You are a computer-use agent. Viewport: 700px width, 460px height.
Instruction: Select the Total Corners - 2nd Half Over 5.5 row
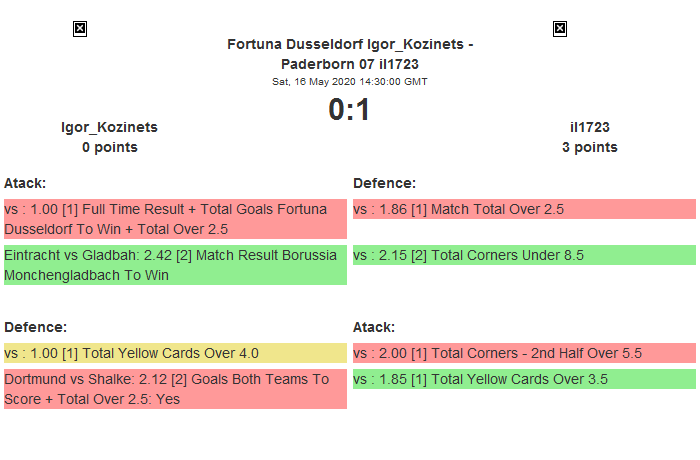click(x=523, y=353)
